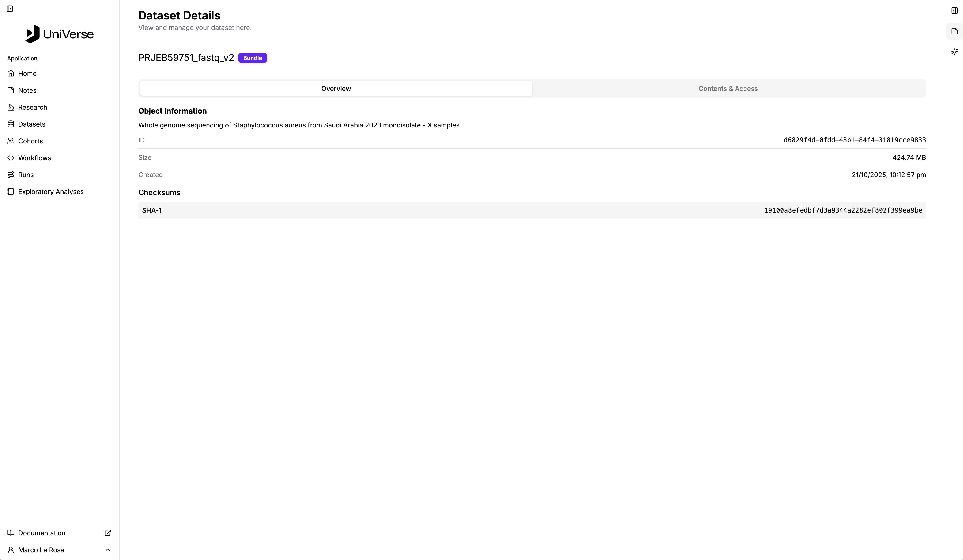The height and width of the screenshot is (560, 963).
Task: Click the chevron beside Marco La Rosa
Action: tap(108, 550)
